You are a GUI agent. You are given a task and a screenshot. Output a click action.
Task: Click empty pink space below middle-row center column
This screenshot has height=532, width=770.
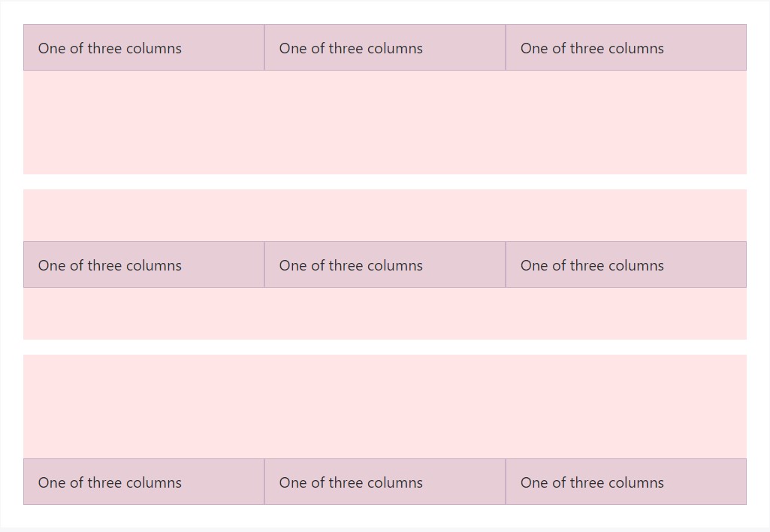(385, 313)
